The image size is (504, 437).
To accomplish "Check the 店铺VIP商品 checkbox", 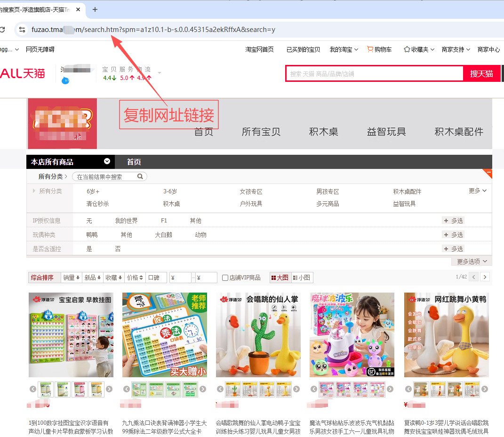I will point(225,278).
